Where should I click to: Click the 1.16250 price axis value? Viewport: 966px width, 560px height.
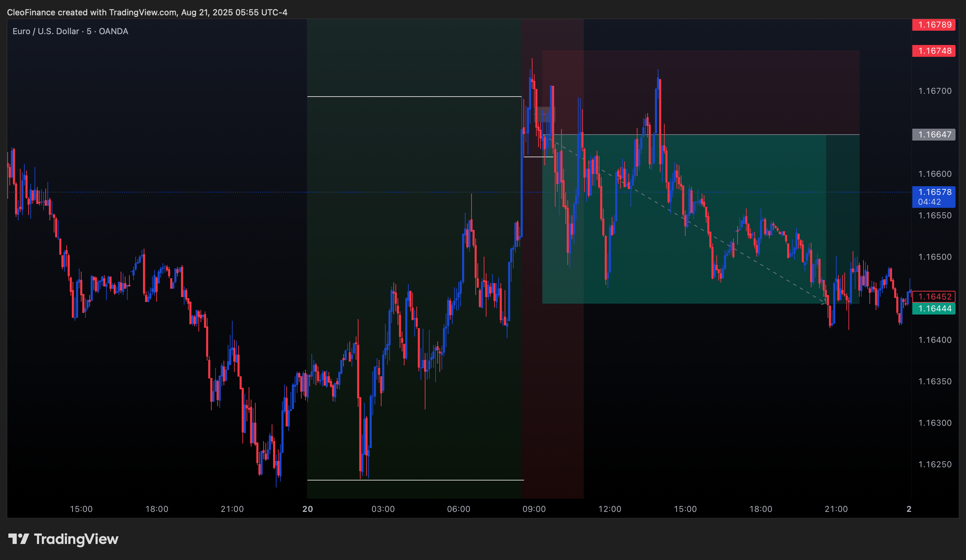935,464
